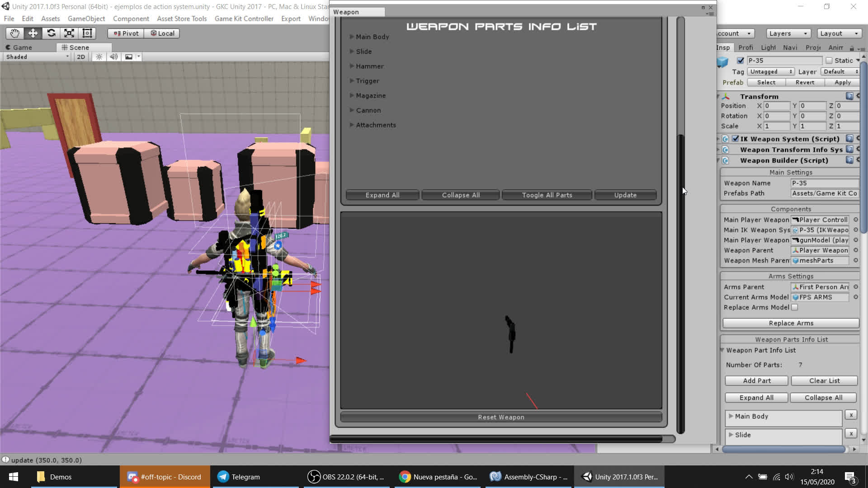Toggle scene audio speaker icon
This screenshot has height=488, width=868.
(x=113, y=57)
